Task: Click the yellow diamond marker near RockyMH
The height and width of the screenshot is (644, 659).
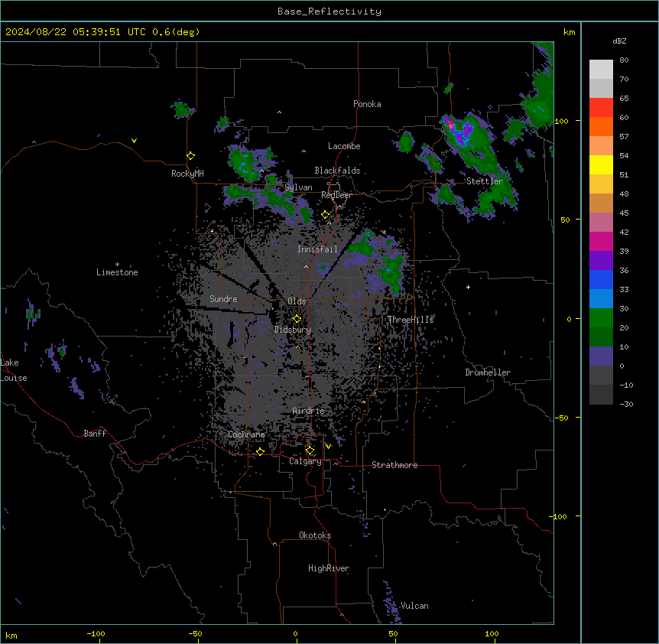Action: (191, 156)
